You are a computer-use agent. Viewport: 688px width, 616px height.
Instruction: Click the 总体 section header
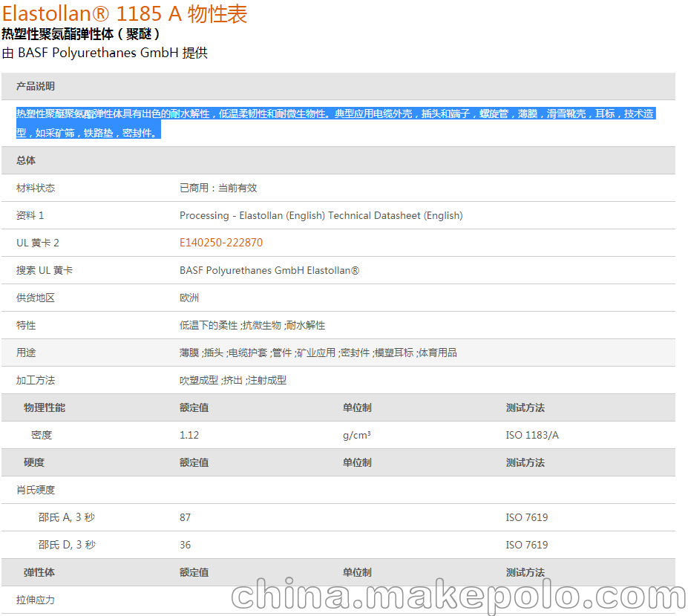click(26, 160)
